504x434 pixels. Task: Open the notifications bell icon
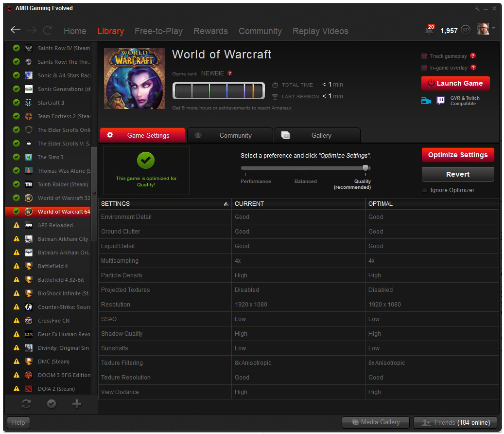click(430, 30)
